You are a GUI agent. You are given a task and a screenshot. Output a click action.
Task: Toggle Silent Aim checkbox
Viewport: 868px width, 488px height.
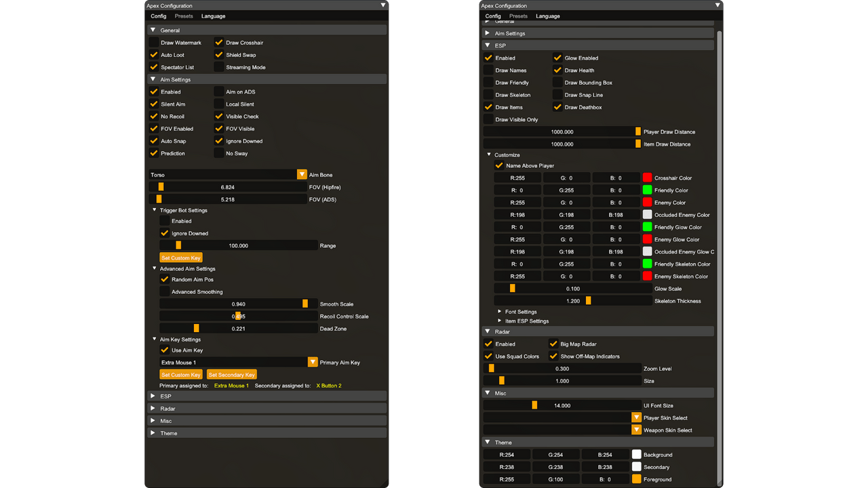tap(154, 104)
